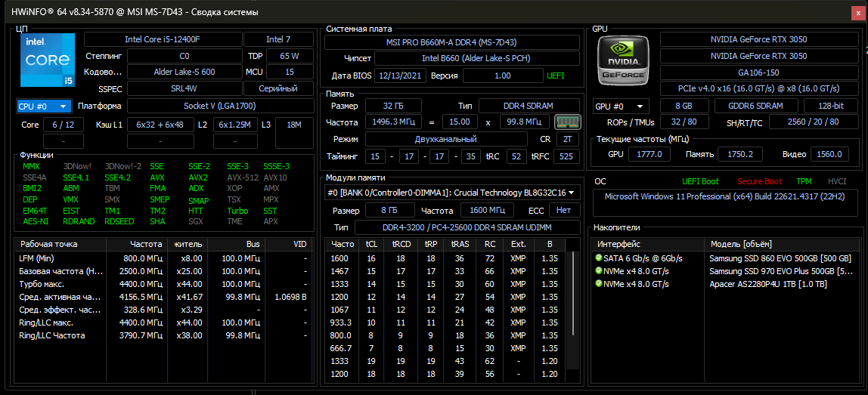The image size is (868, 395).
Task: Click the MSI PRO B660M-A DDR4 motherboard field
Action: click(x=452, y=42)
